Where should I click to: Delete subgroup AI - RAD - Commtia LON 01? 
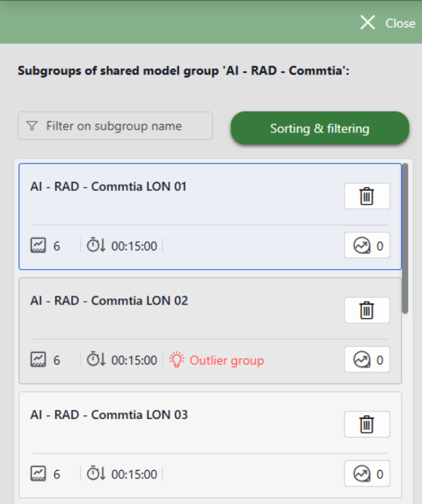(367, 196)
